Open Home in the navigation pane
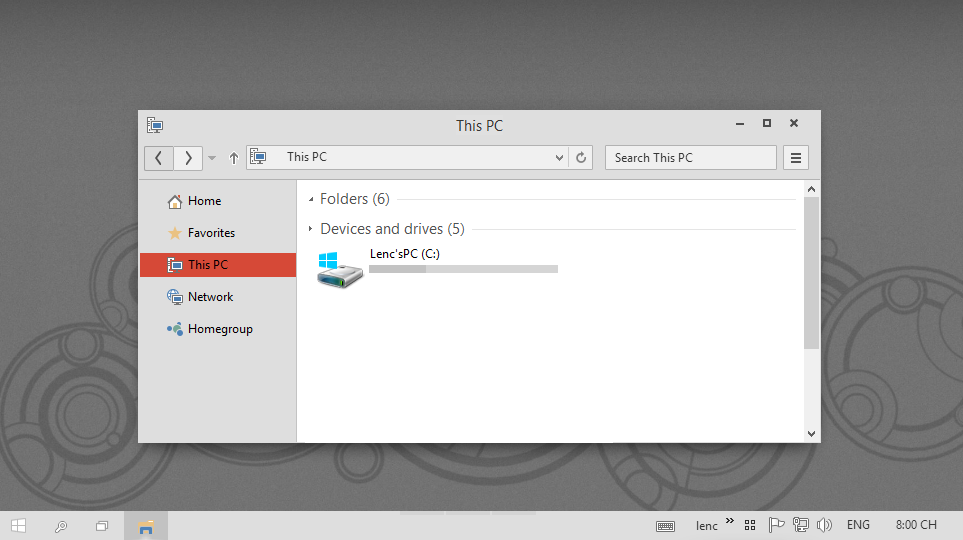Image resolution: width=963 pixels, height=540 pixels. coord(218,201)
